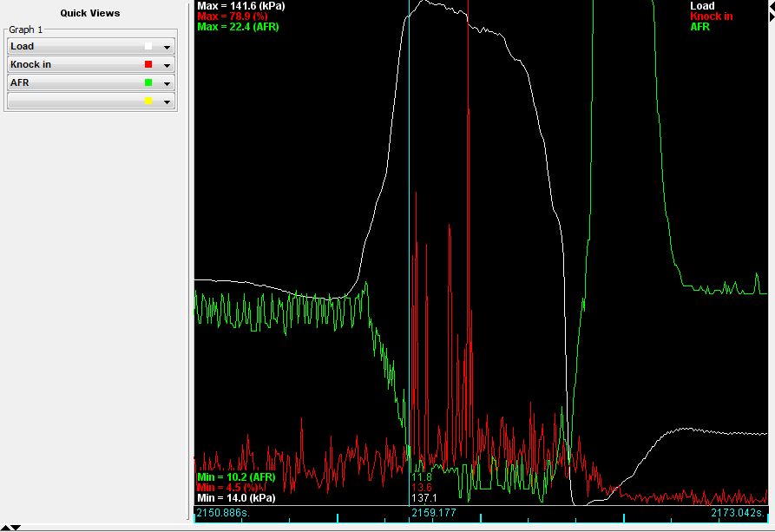Click the green AFR legend label on graph
The width and height of the screenshot is (775, 532).
click(x=699, y=27)
